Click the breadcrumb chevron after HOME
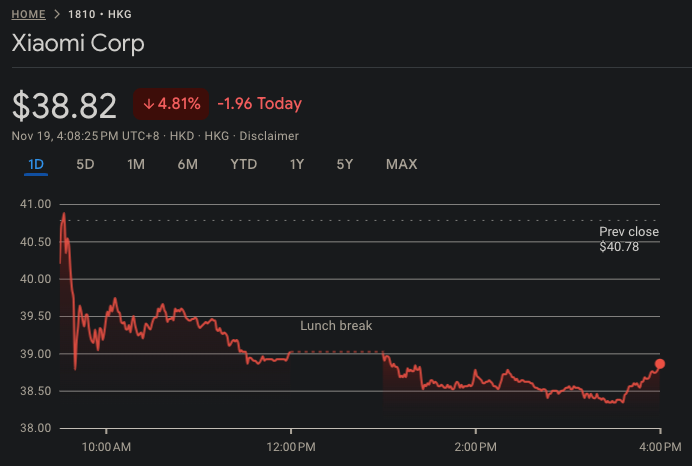This screenshot has height=466, width=692. pos(57,15)
